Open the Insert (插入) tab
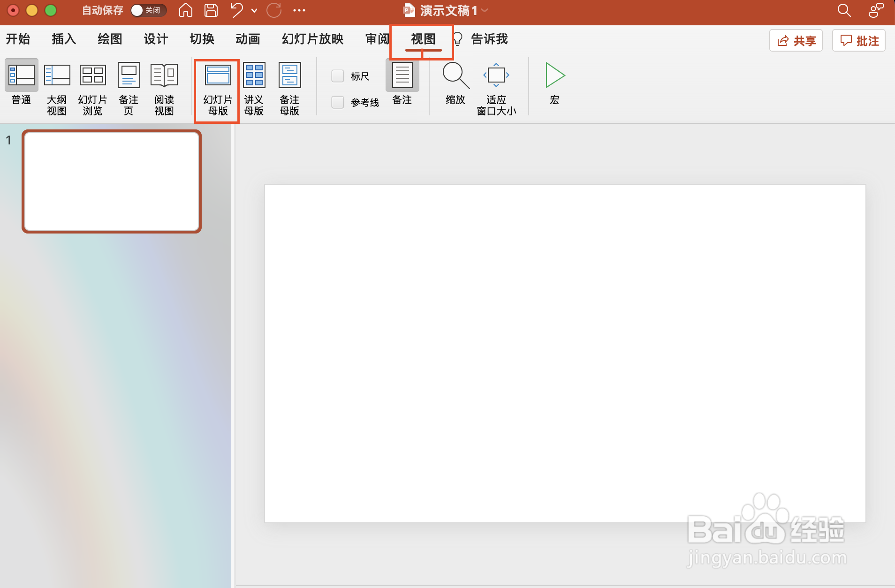The height and width of the screenshot is (588, 895). tap(64, 39)
